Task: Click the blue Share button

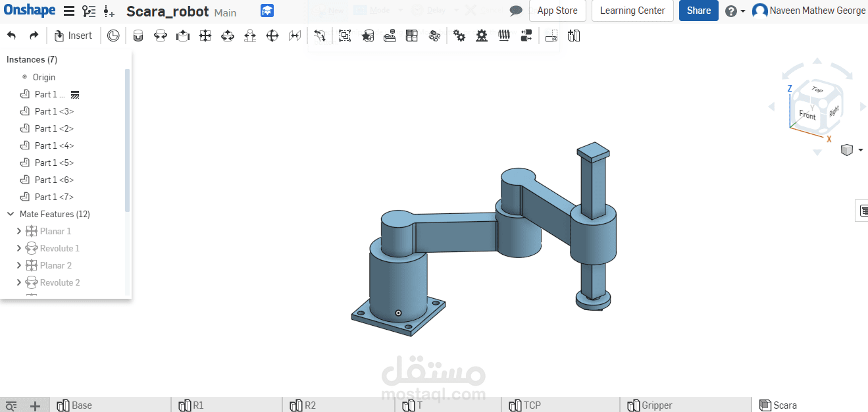Action: 698,11
